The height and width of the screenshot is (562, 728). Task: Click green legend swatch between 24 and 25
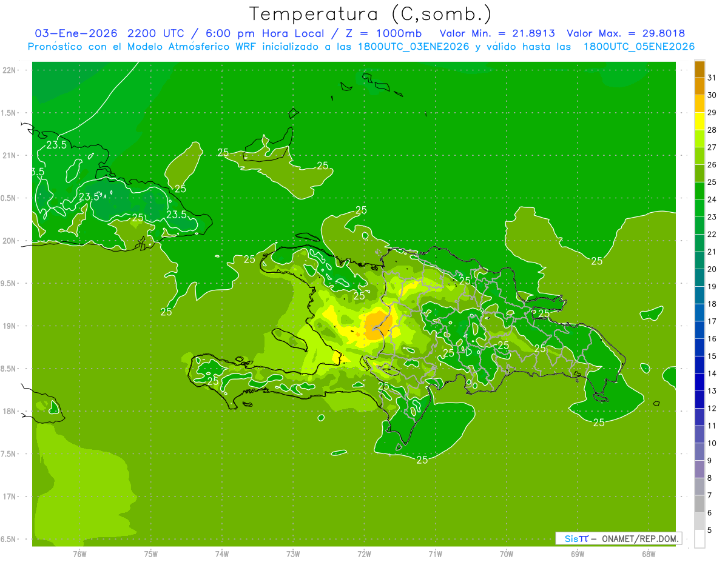699,190
